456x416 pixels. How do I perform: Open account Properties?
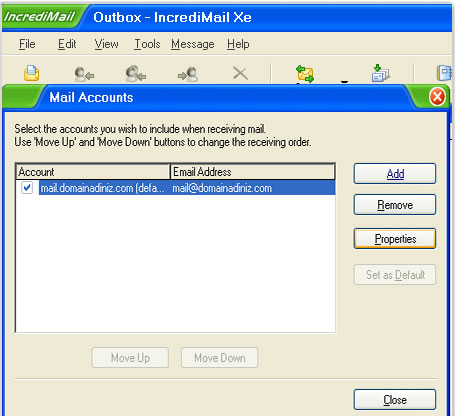pyautogui.click(x=395, y=239)
